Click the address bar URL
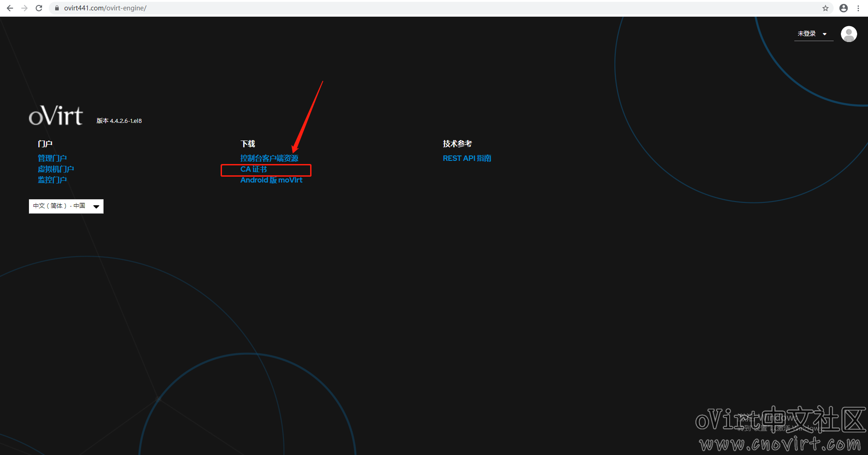The image size is (868, 455). tap(105, 8)
